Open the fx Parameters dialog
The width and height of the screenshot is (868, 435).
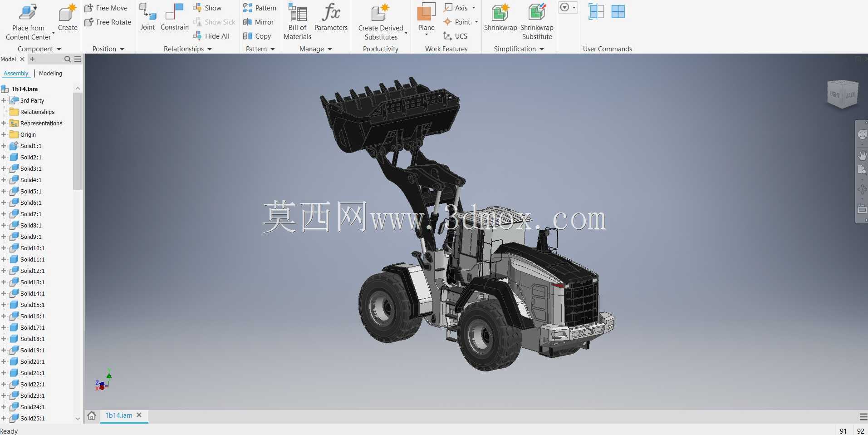tap(331, 17)
